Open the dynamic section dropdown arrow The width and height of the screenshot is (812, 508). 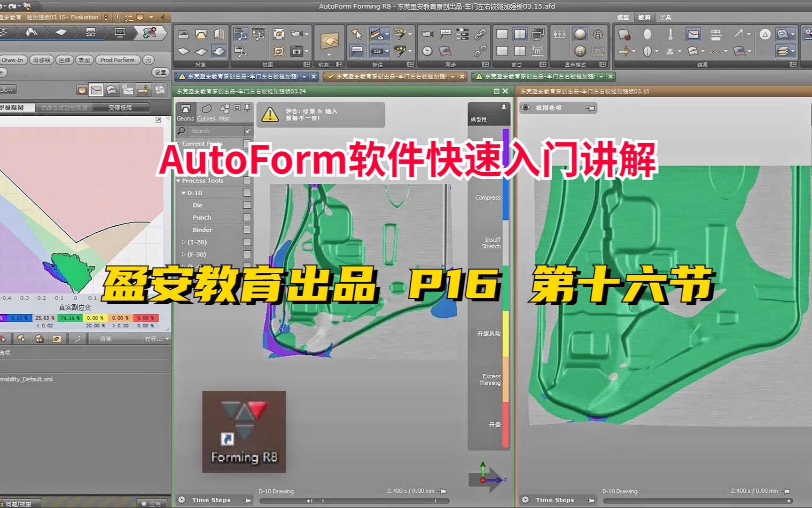click(x=329, y=55)
